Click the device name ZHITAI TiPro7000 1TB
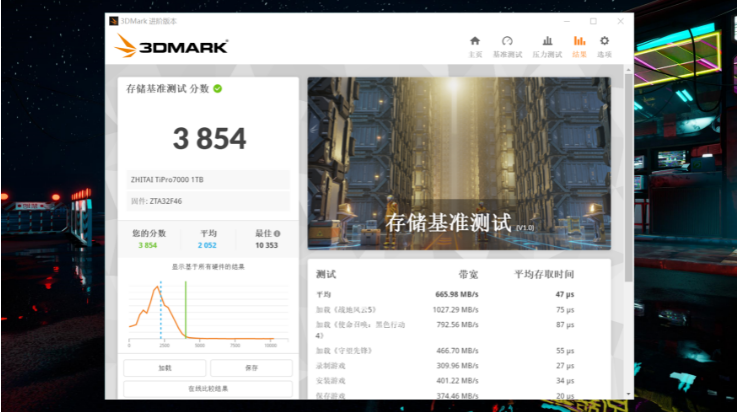 click(x=167, y=179)
